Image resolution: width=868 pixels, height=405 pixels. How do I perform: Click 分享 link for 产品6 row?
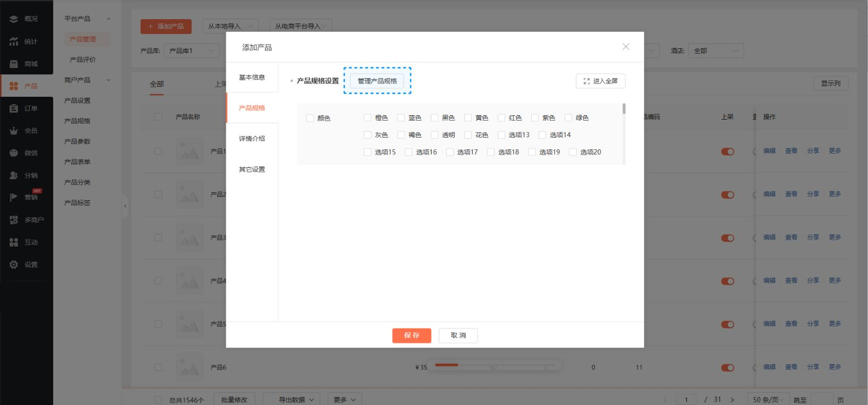pos(813,367)
